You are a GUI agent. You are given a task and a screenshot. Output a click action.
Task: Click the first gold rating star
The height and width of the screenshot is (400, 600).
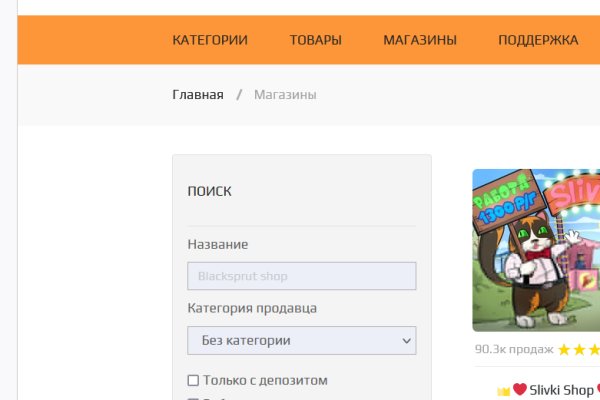(564, 350)
